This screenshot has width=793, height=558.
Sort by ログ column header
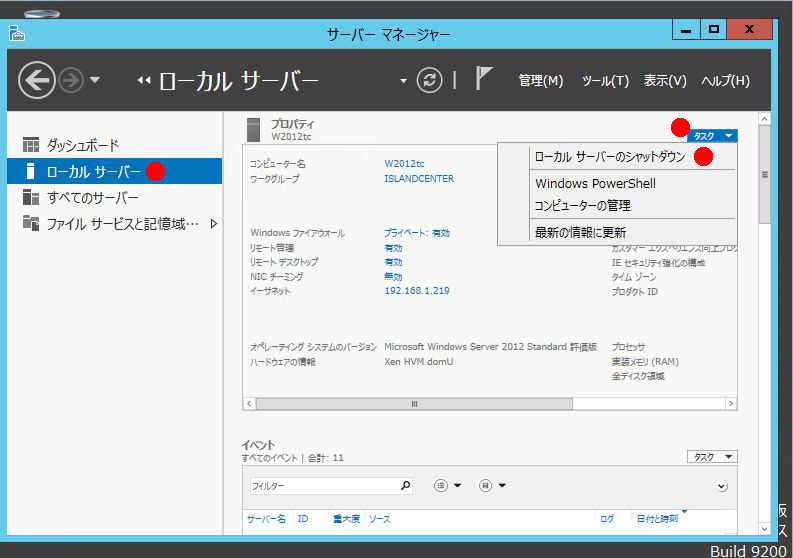pos(607,519)
